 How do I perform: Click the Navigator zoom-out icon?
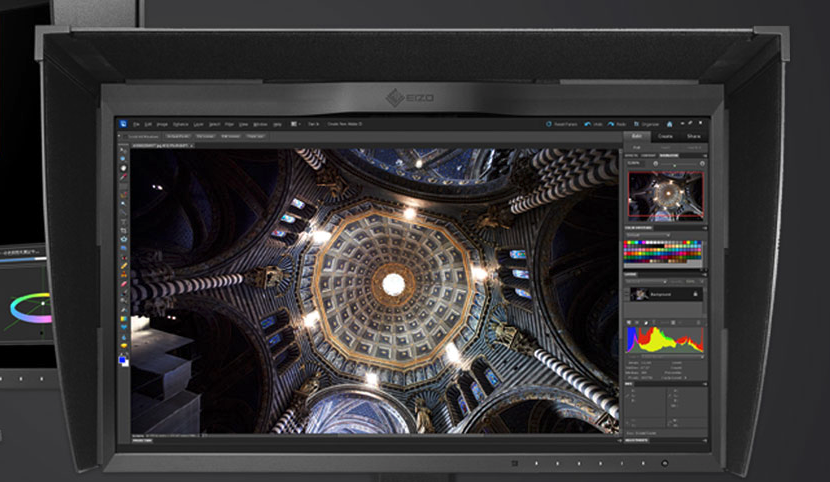(x=655, y=163)
